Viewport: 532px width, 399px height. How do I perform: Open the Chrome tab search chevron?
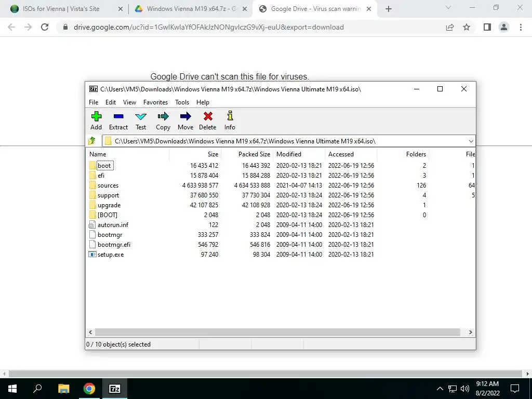tap(448, 7)
